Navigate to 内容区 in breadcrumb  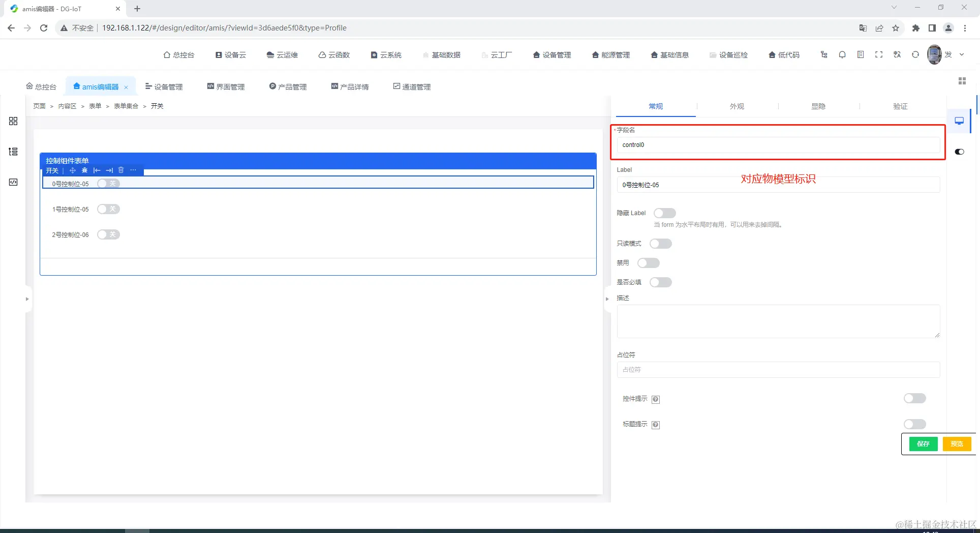pyautogui.click(x=67, y=106)
